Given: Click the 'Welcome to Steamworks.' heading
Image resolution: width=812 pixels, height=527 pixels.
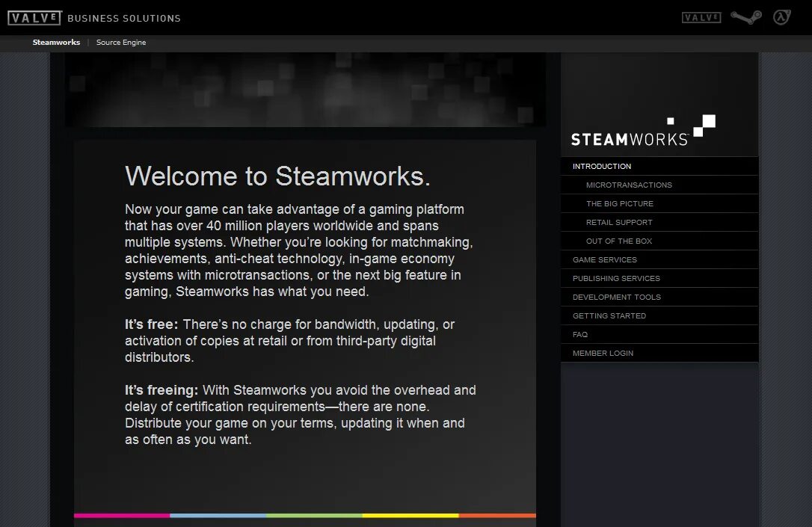Looking at the screenshot, I should point(277,176).
